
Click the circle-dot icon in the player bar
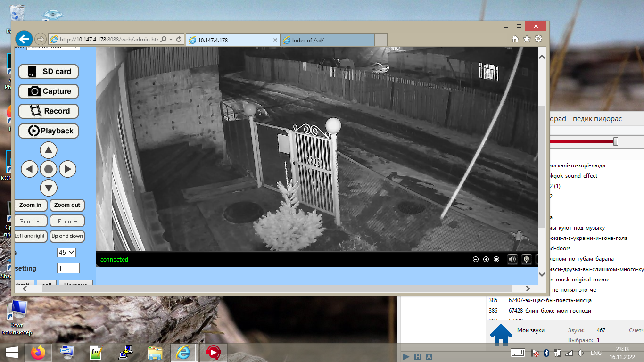496,259
